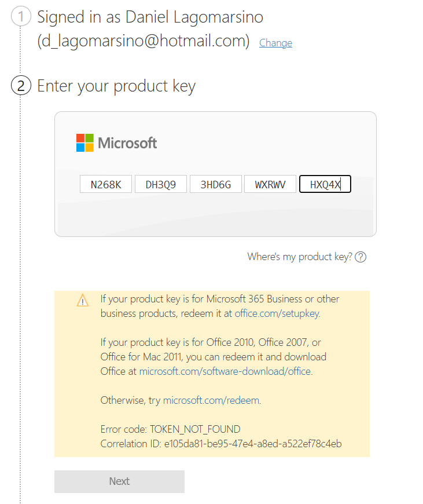Image resolution: width=423 pixels, height=504 pixels.
Task: Click the step 2 circle number icon
Action: (21, 86)
